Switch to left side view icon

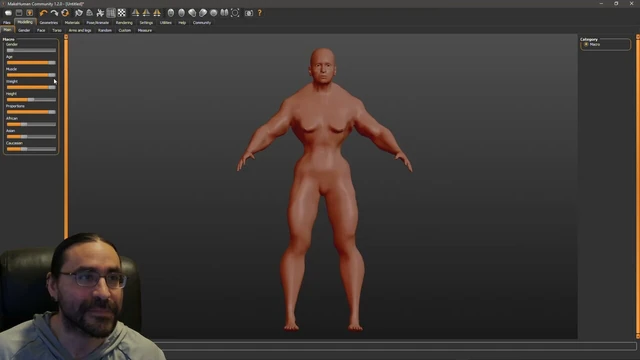(x=203, y=13)
